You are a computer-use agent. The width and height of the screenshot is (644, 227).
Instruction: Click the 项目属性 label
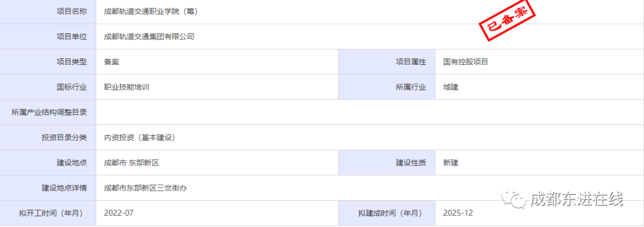(x=411, y=62)
